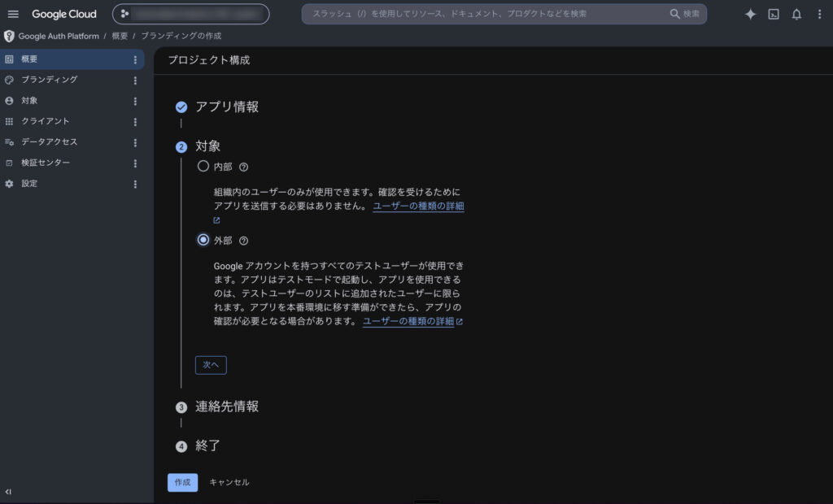Click the ブランディング palette icon
The width and height of the screenshot is (833, 504).
tap(9, 80)
